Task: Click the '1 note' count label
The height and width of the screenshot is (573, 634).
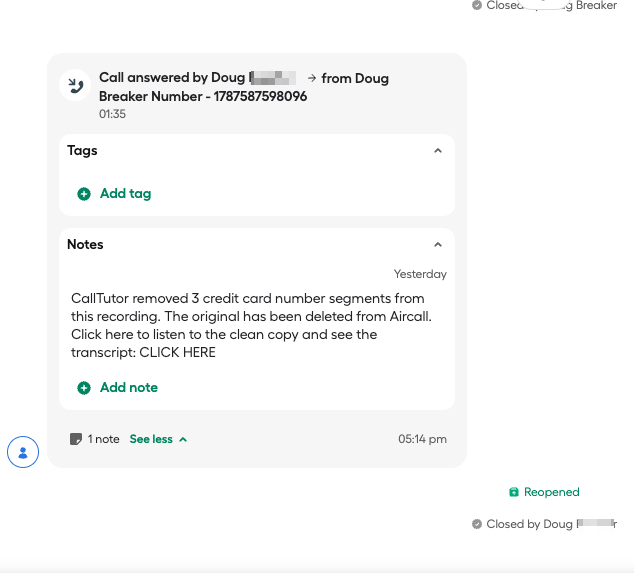Action: 104,439
